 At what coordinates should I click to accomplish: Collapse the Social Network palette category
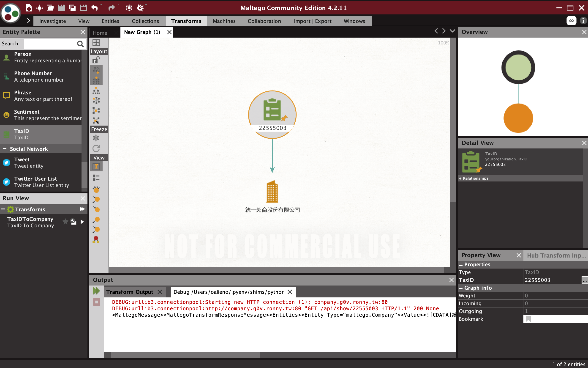pos(4,148)
